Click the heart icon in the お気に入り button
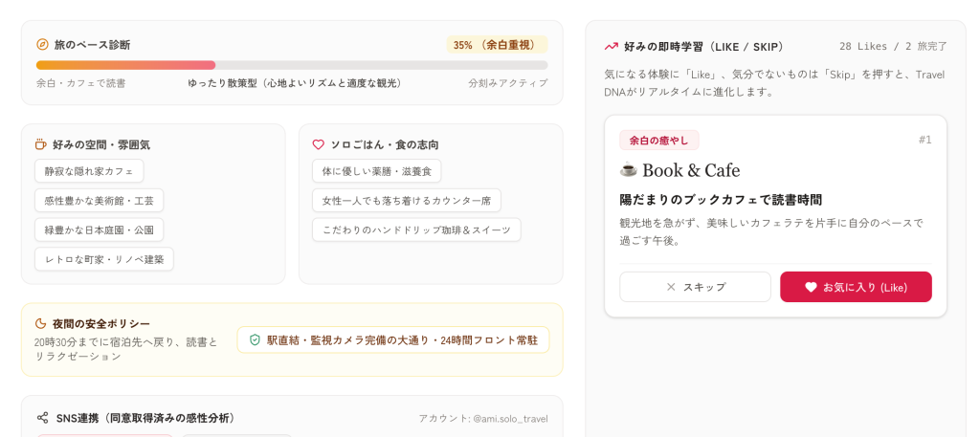Viewport: 980px width, 437px height. [x=811, y=287]
